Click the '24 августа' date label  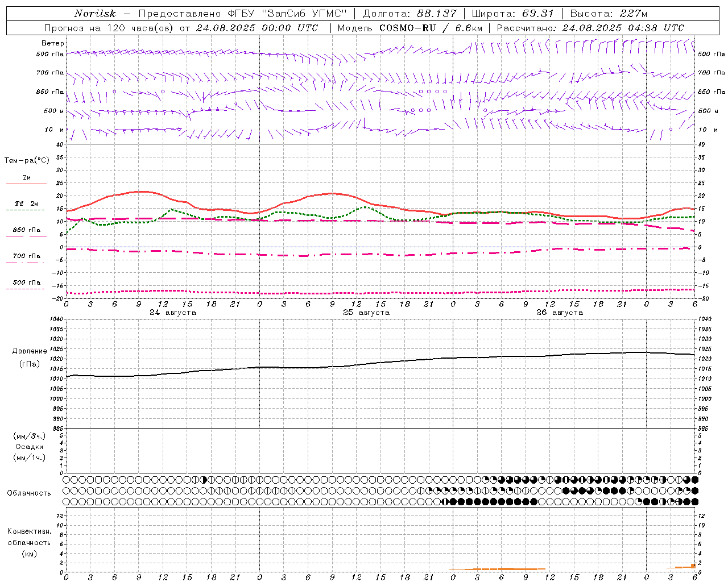[173, 313]
